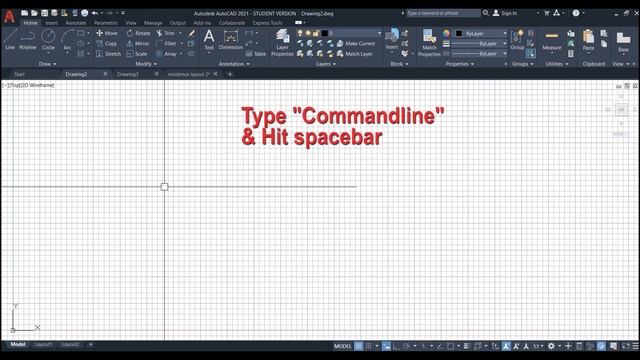Click MODEL in the status bar
Viewport: 640px width, 360px height.
pos(342,346)
